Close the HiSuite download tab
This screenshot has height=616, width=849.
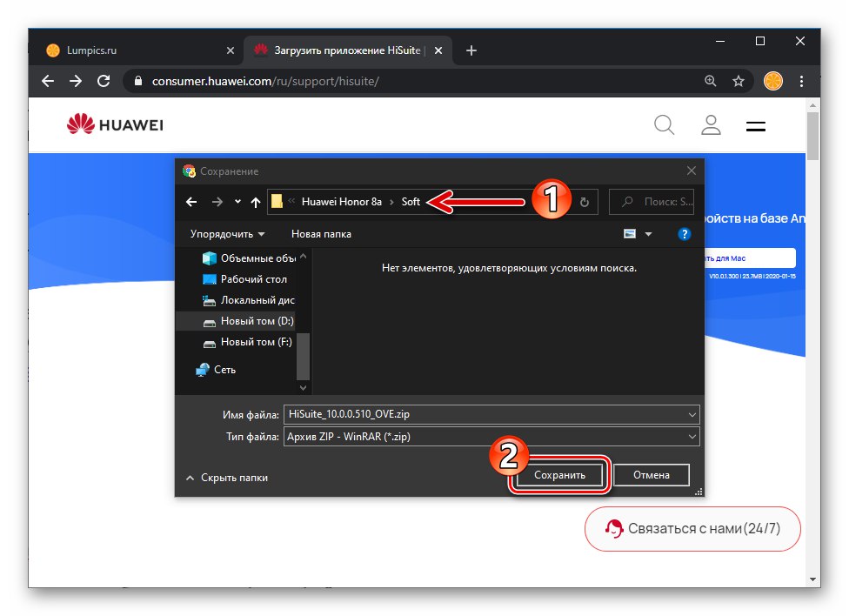coord(438,50)
